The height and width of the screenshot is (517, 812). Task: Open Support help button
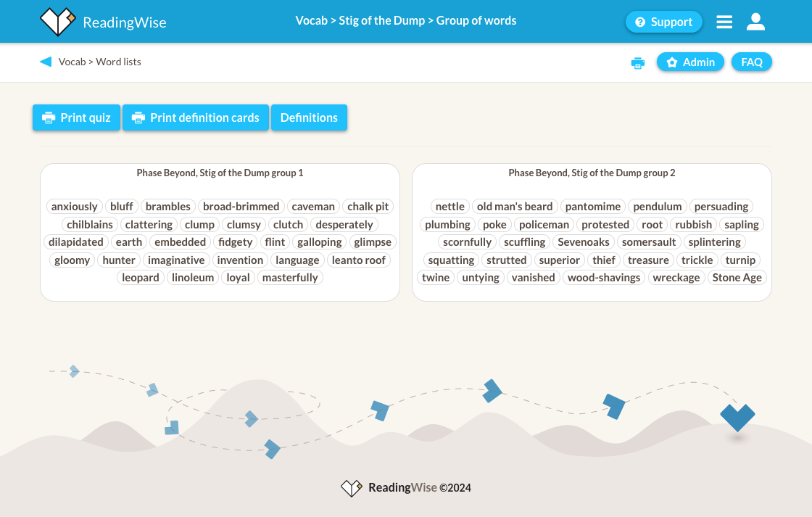663,22
